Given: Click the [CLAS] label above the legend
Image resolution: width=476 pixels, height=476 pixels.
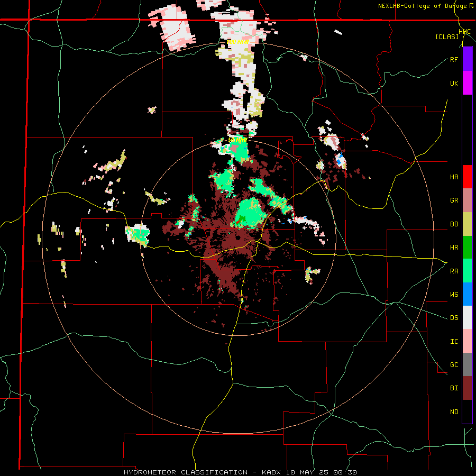Looking at the screenshot, I should tap(447, 36).
